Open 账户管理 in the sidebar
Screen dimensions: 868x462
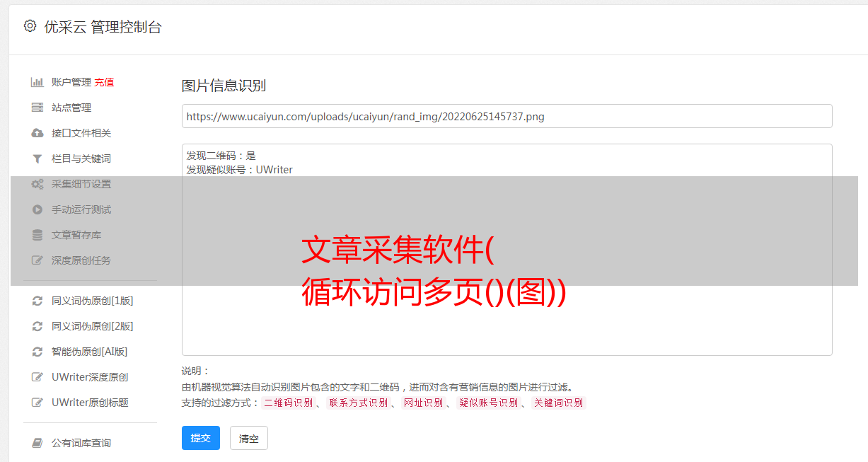click(x=71, y=82)
